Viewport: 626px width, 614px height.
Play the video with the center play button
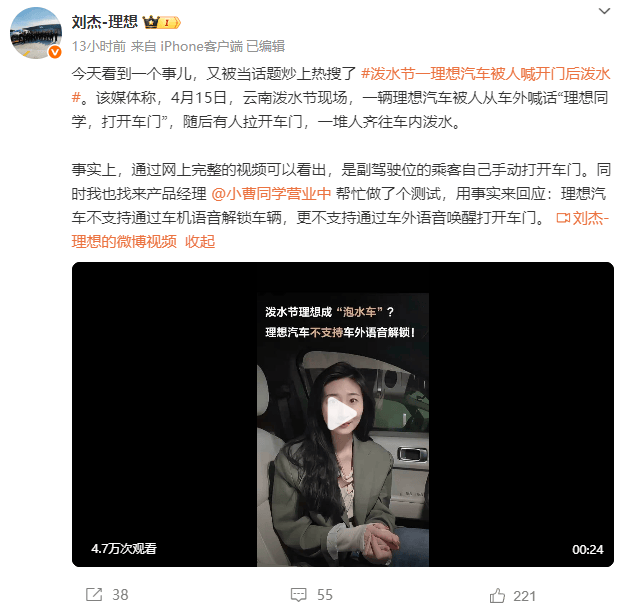(342, 414)
